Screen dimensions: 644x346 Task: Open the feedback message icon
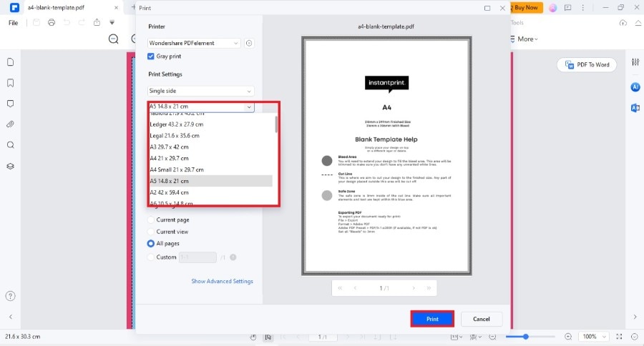tap(568, 7)
